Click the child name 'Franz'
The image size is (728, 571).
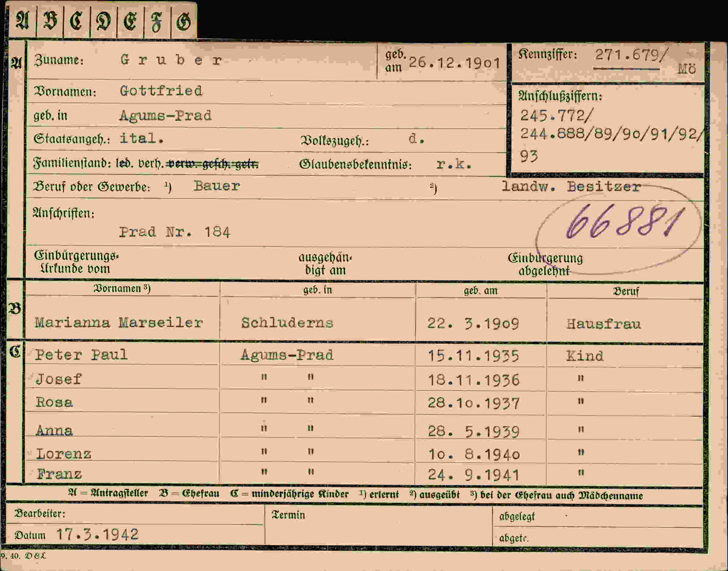point(59,474)
